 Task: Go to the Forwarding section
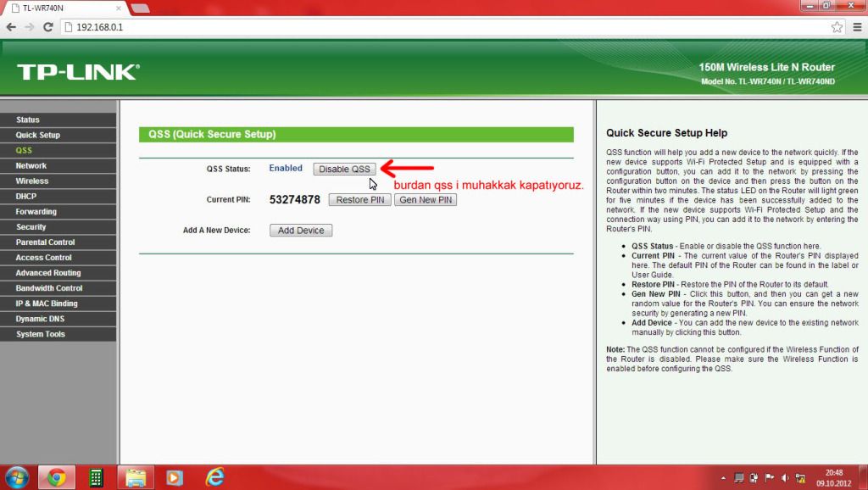pyautogui.click(x=58, y=211)
